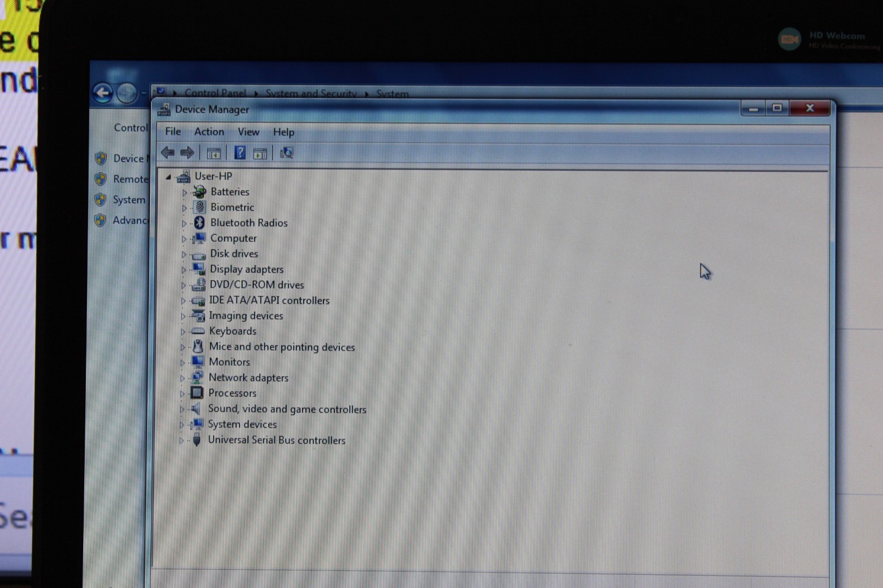The height and width of the screenshot is (588, 883).
Task: Select the DVD/CD-ROM drives icon
Action: [x=198, y=285]
